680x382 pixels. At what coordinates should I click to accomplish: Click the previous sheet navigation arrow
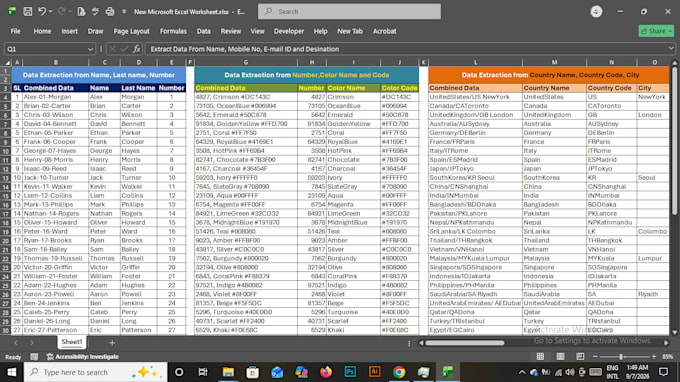pos(16,343)
